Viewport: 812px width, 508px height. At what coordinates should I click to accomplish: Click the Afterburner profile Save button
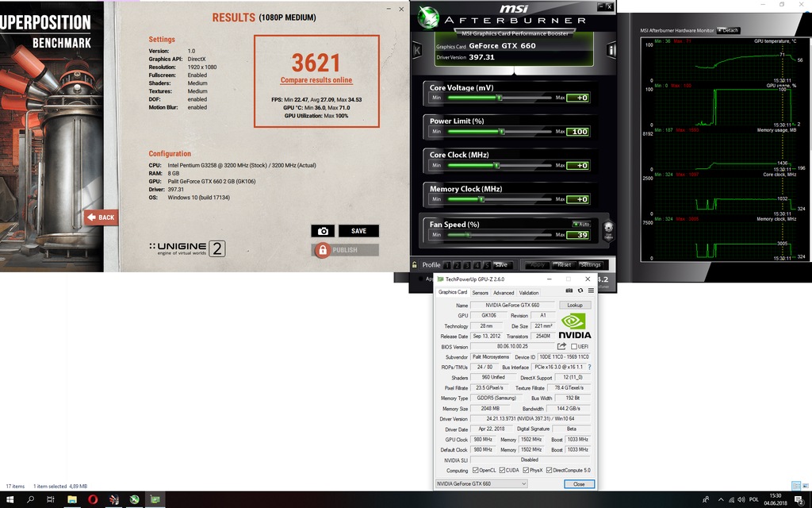tap(501, 265)
